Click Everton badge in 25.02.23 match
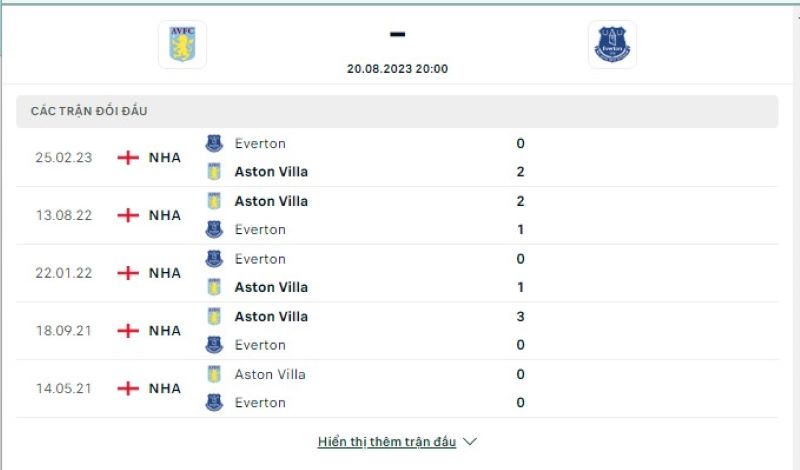The width and height of the screenshot is (800, 470). 214,143
